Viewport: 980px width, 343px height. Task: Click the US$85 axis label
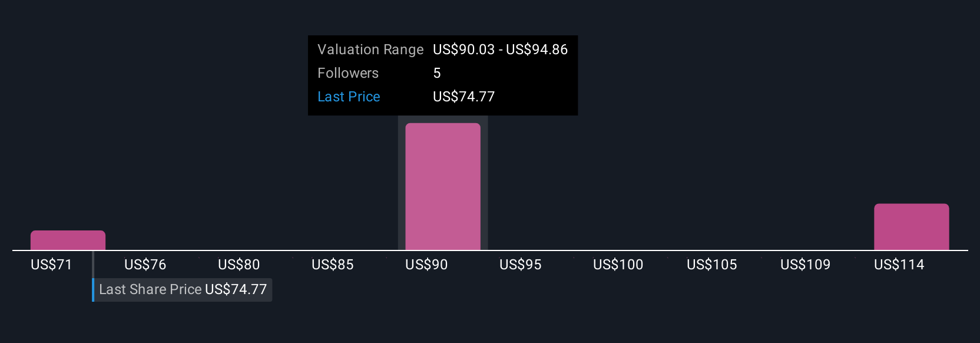pyautogui.click(x=333, y=265)
